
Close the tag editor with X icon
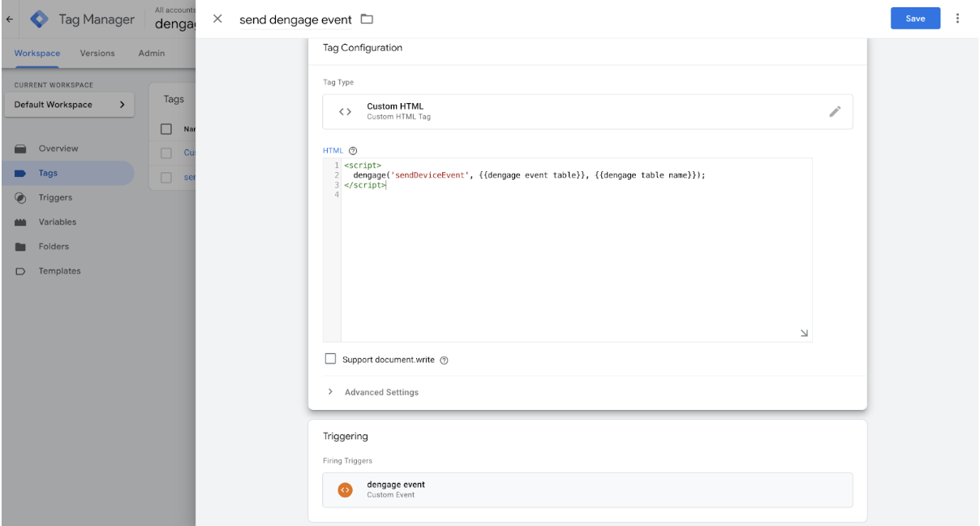[x=217, y=19]
